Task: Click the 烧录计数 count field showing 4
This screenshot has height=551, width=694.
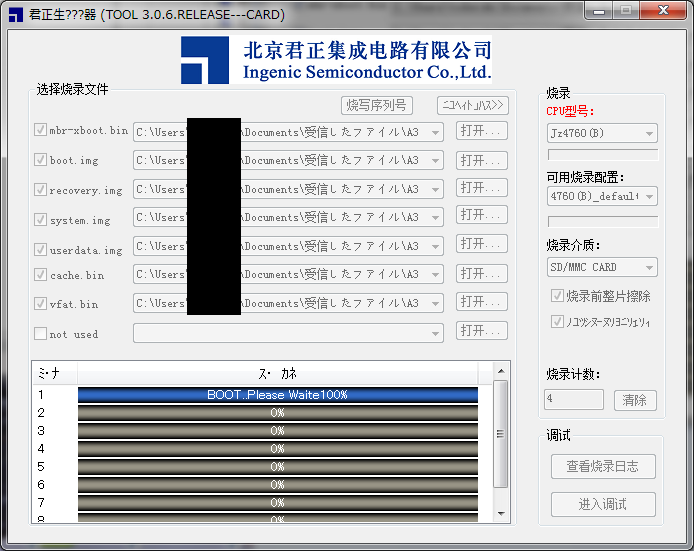Action: click(x=574, y=399)
